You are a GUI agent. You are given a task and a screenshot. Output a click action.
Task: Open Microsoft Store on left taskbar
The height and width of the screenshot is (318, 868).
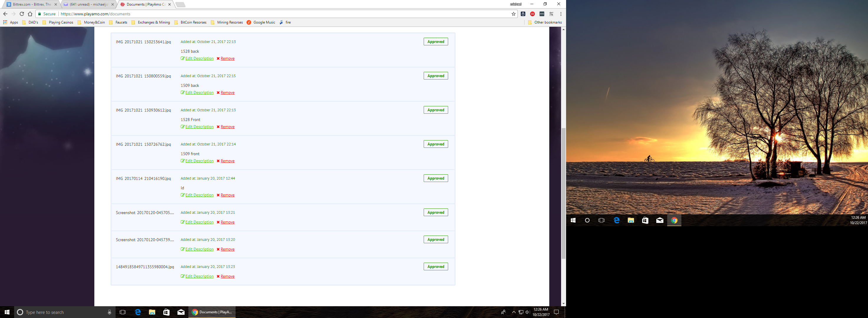point(167,312)
